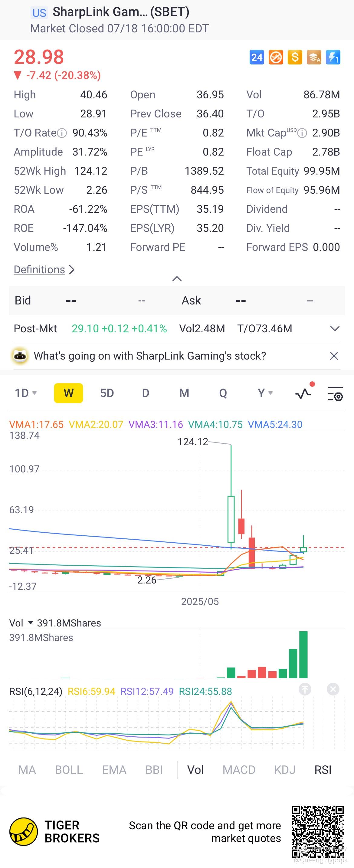Switch to M monthly chart tab
The height and width of the screenshot is (868, 354).
(184, 393)
